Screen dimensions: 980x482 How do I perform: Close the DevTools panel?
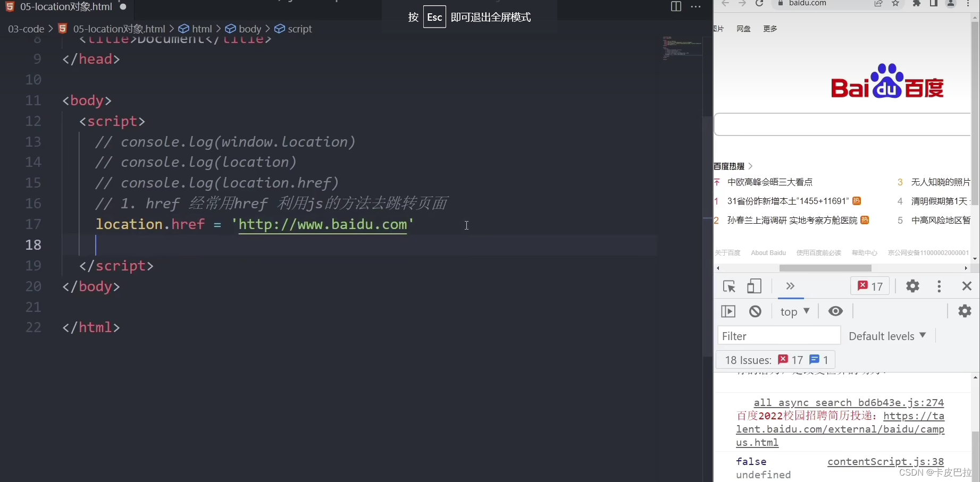(967, 286)
